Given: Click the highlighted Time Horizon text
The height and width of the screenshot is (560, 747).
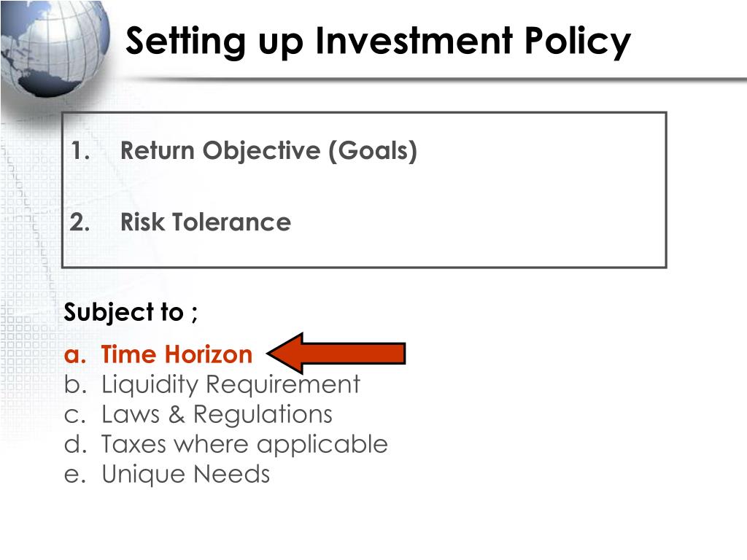Looking at the screenshot, I should [177, 355].
